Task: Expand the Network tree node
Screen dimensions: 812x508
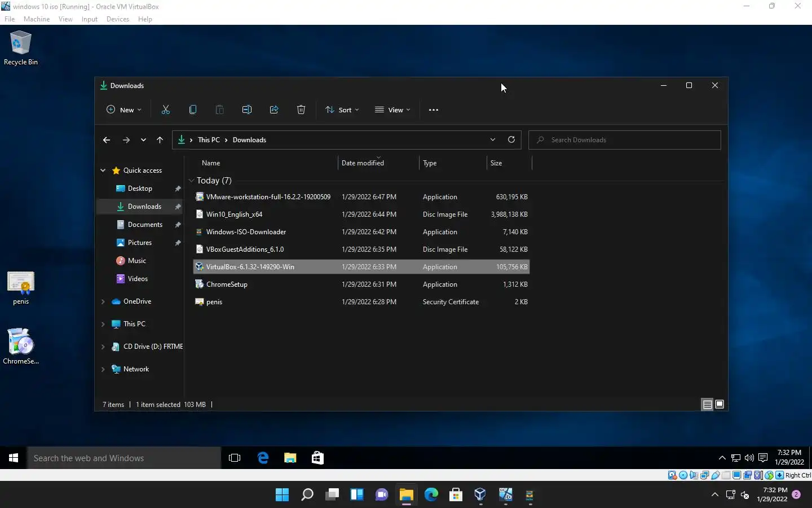Action: click(x=103, y=369)
